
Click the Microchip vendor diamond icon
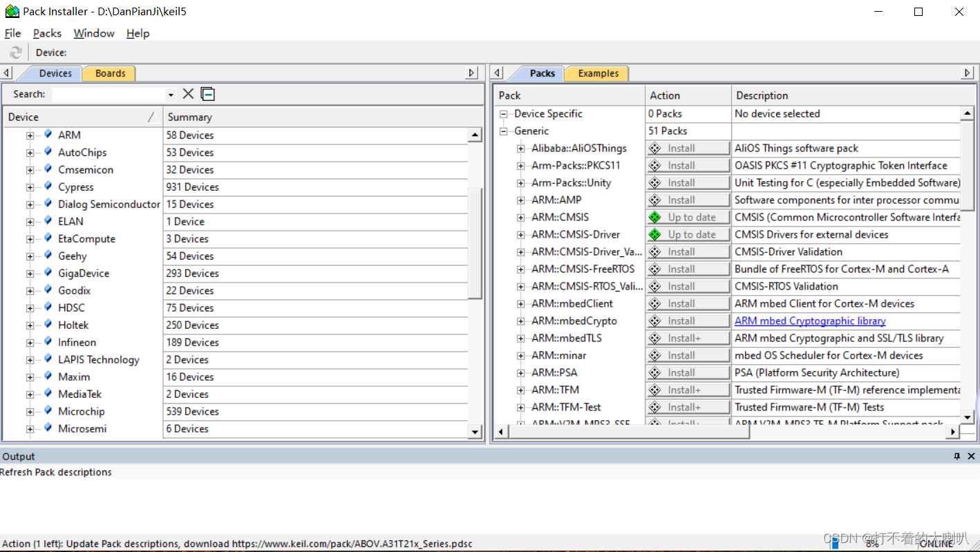48,410
